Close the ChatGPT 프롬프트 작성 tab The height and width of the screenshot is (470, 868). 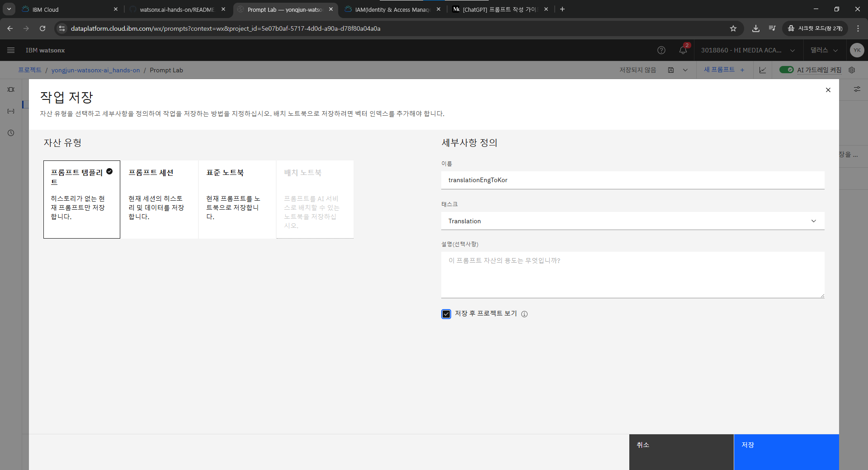tap(546, 9)
